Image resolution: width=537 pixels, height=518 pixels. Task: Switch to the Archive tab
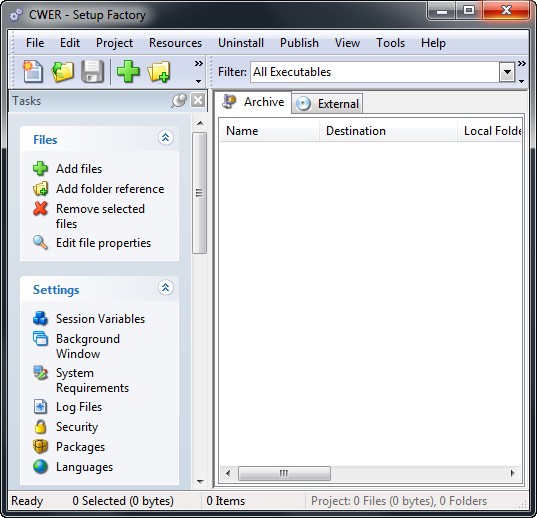[253, 102]
